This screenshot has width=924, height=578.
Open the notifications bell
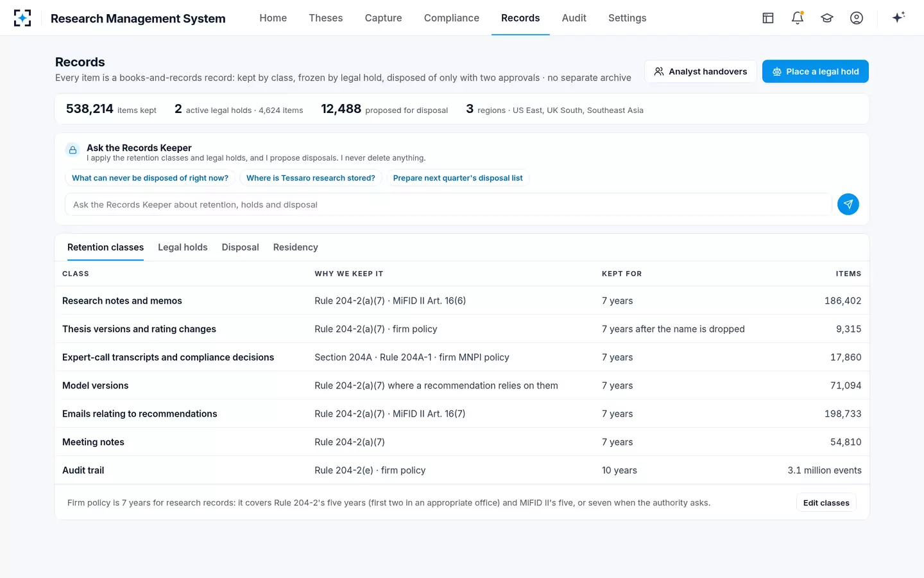pos(798,18)
